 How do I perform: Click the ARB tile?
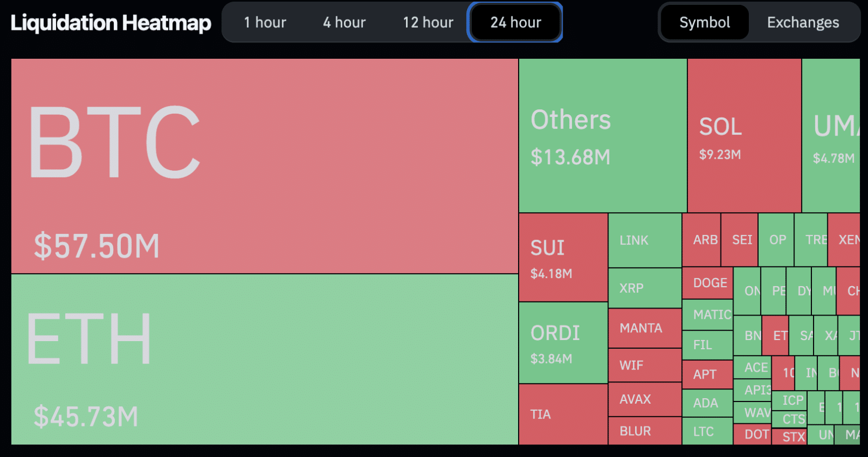[x=701, y=239]
